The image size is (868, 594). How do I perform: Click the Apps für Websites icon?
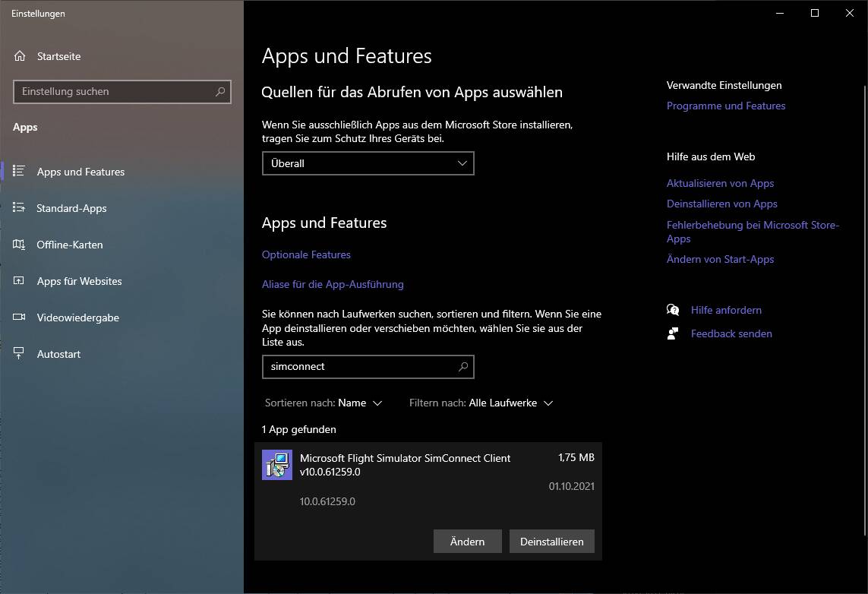pyautogui.click(x=19, y=281)
